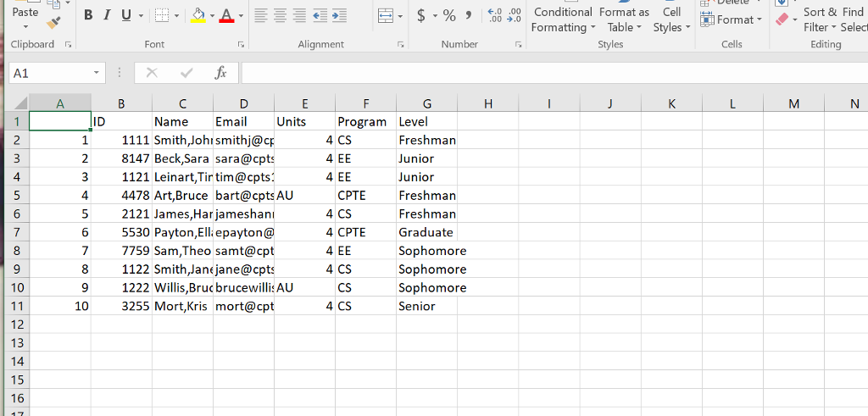Select cell with ID 4478
The width and height of the screenshot is (868, 416).
(x=122, y=195)
